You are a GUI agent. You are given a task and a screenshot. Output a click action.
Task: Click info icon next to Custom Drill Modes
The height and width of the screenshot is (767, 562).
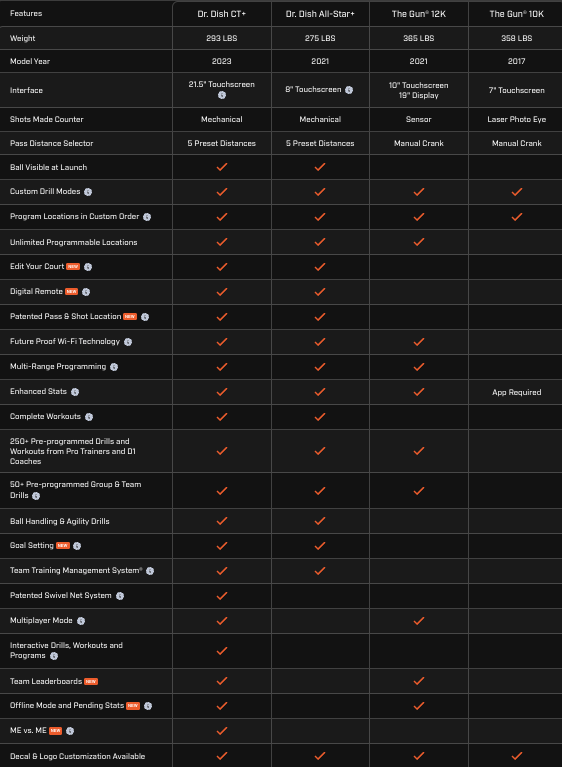coord(88,192)
